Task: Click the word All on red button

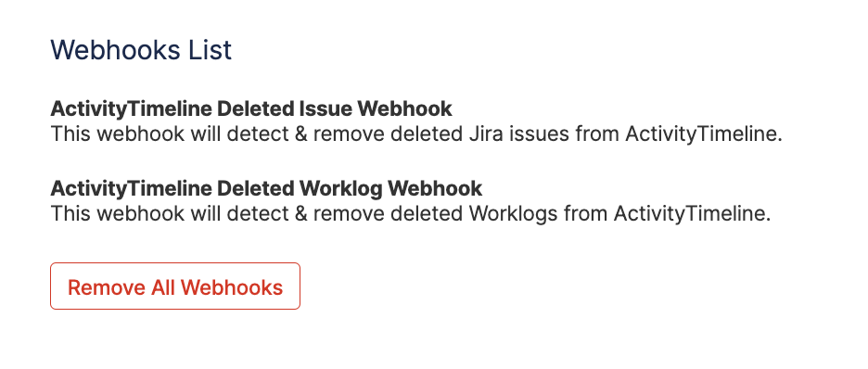Action: [x=163, y=287]
